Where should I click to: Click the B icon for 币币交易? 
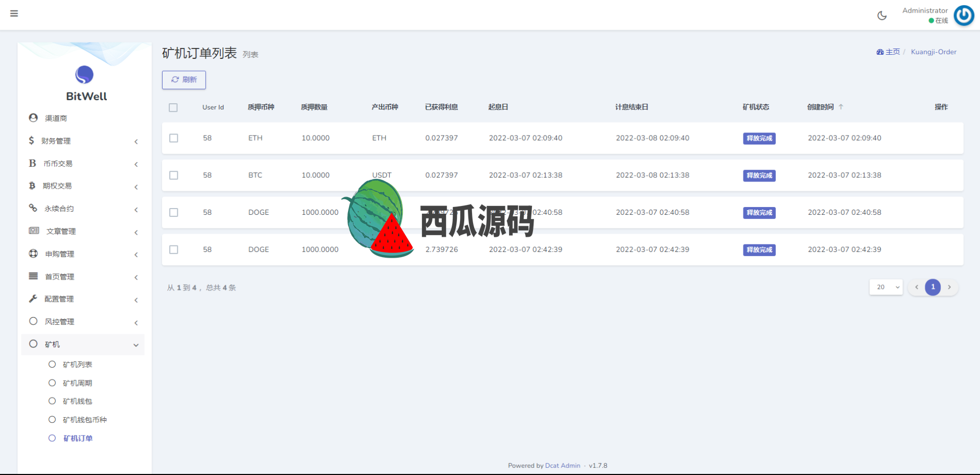(32, 163)
